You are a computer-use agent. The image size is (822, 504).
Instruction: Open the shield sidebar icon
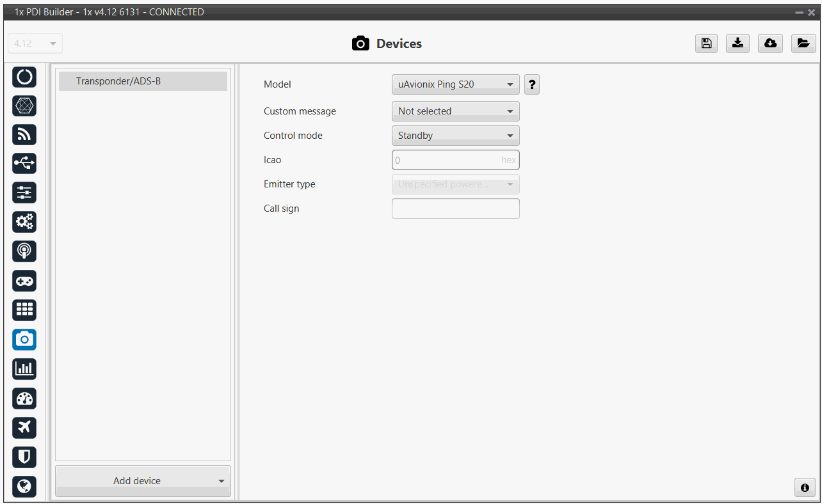(x=24, y=457)
